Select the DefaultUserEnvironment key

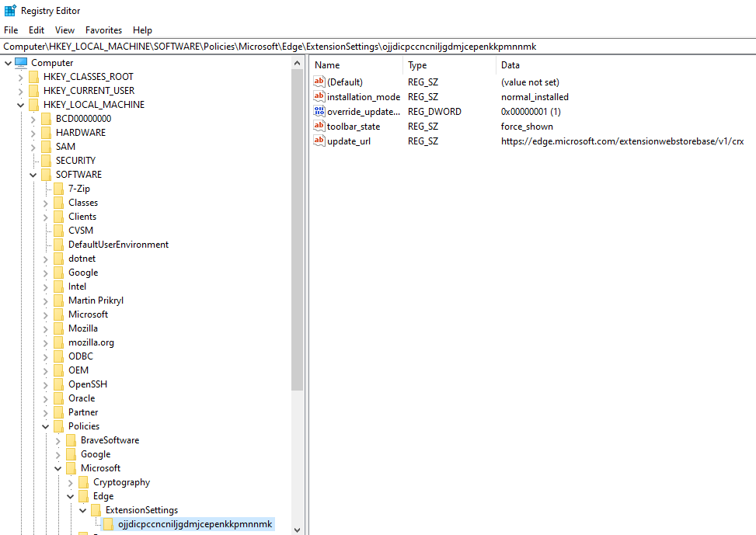pos(119,245)
